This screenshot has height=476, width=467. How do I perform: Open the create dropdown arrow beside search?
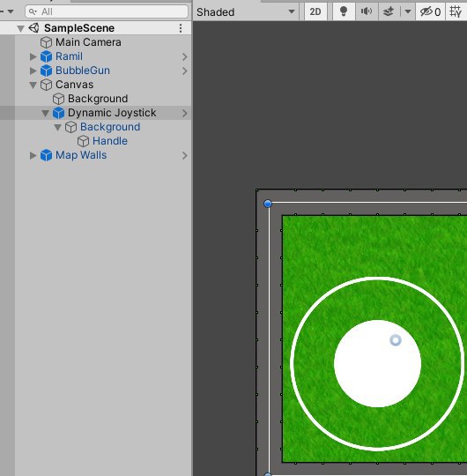[11, 11]
